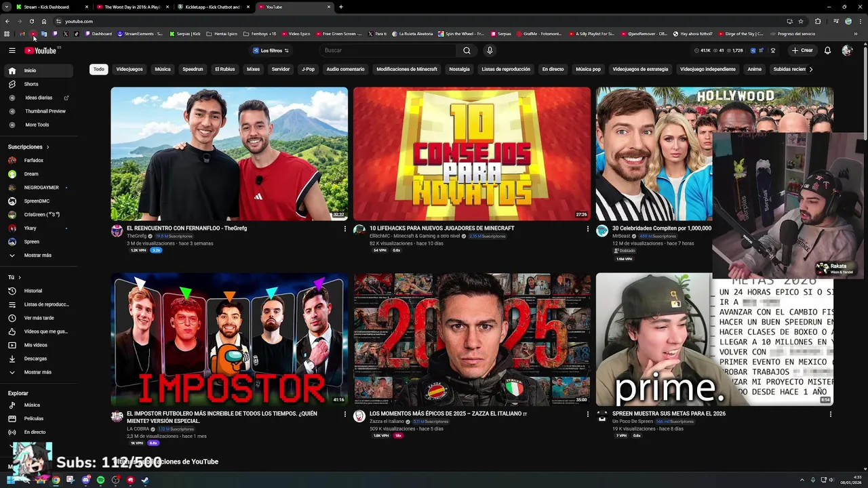
Task: Go to the YouTube logo home link
Action: click(41, 50)
